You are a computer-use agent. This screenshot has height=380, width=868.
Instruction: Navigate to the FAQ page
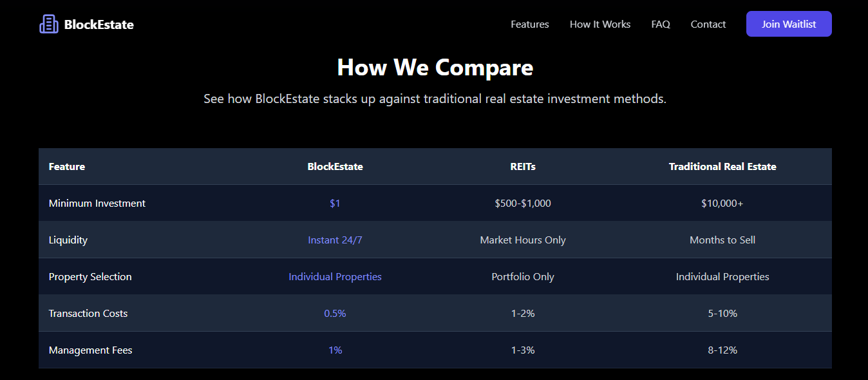tap(661, 24)
